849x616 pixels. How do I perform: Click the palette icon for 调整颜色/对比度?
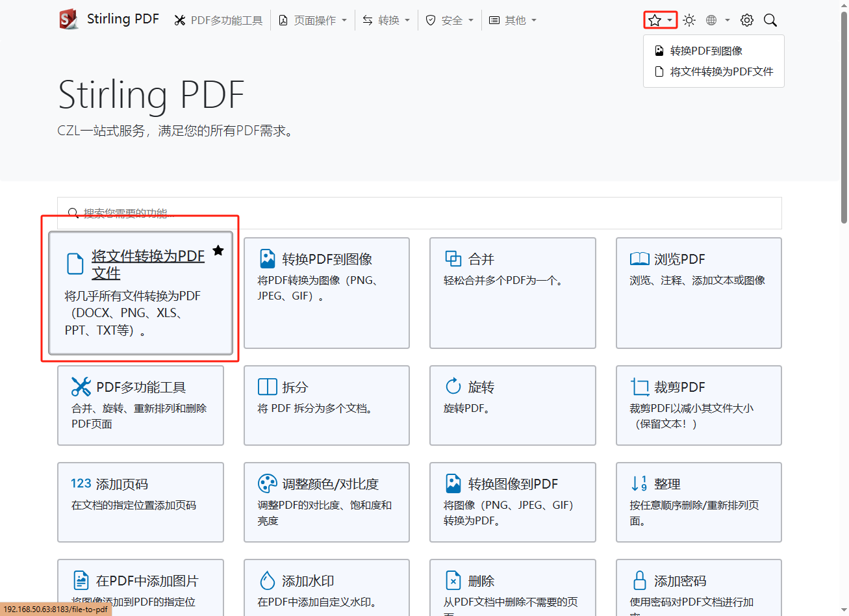[267, 483]
